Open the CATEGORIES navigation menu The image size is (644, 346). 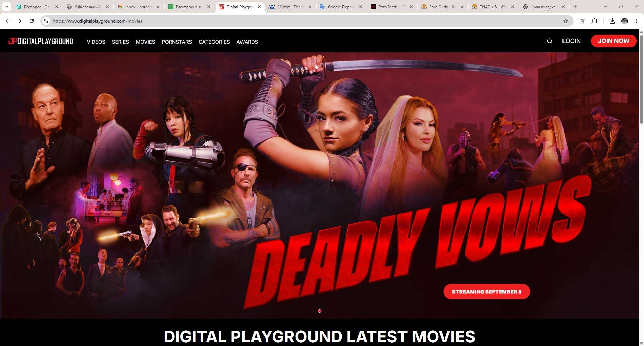tap(214, 42)
